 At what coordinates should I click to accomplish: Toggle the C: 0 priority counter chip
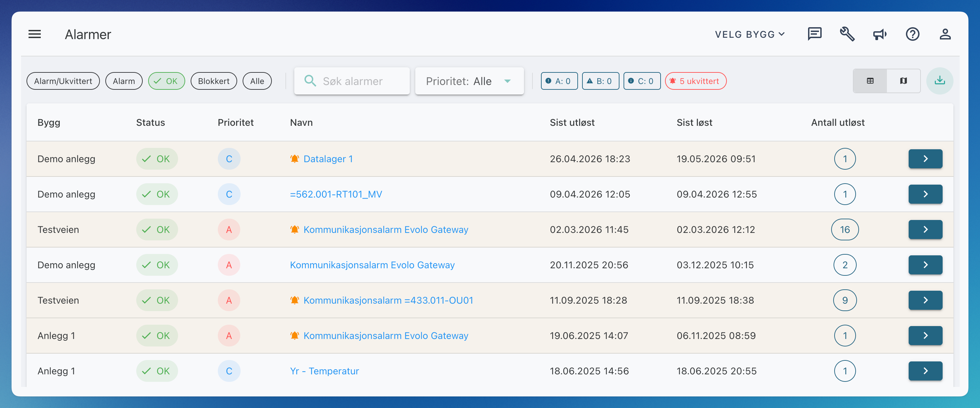[642, 81]
